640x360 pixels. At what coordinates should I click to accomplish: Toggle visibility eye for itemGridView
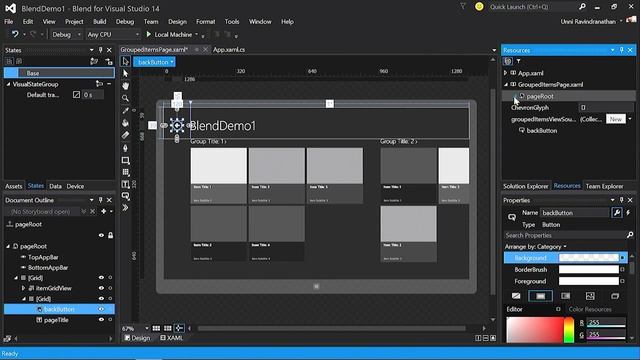pyautogui.click(x=101, y=288)
